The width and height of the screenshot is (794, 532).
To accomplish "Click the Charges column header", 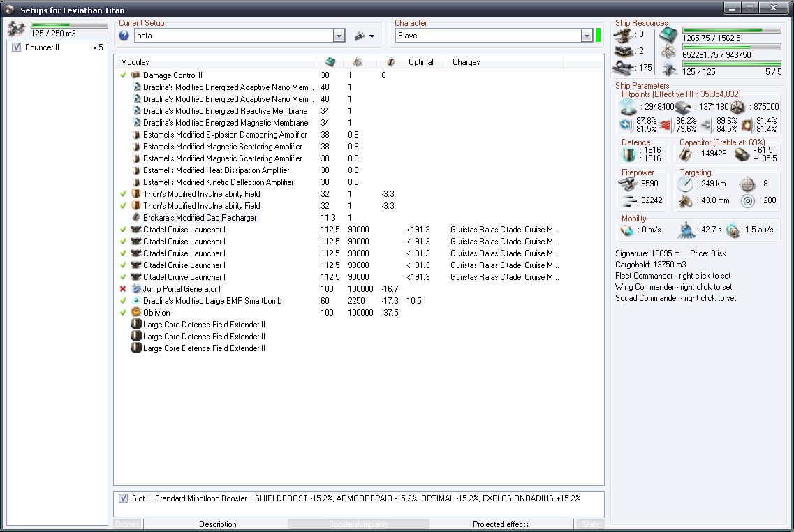I will [504, 61].
